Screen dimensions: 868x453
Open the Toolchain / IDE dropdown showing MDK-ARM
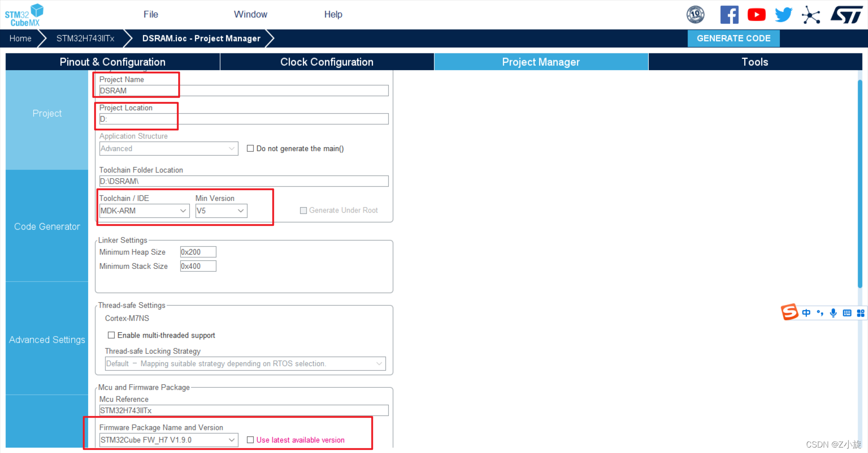tap(144, 211)
